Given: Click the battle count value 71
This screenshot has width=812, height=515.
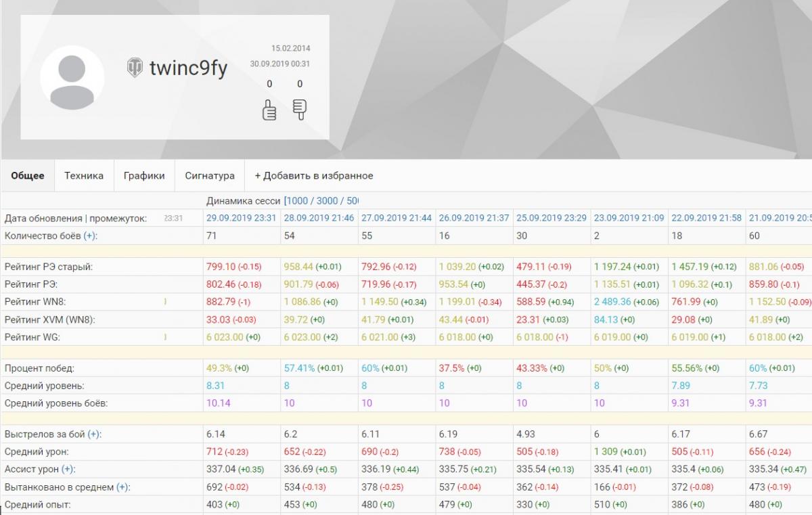Looking at the screenshot, I should 212,236.
